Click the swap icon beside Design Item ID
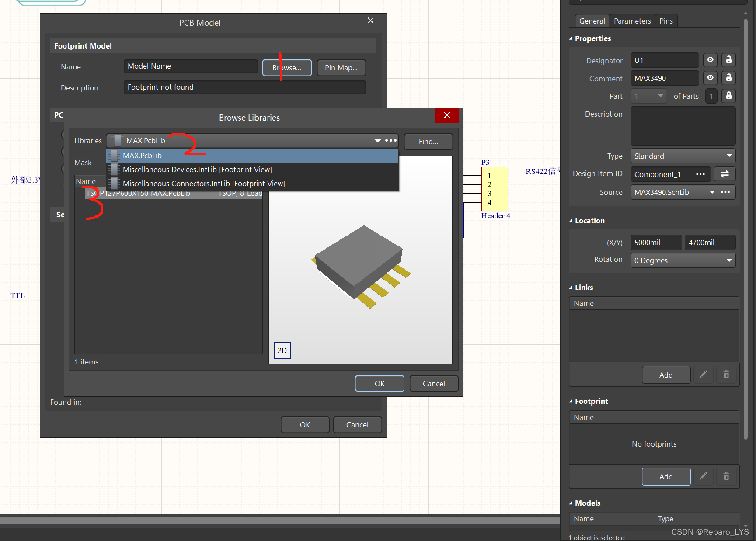The width and height of the screenshot is (756, 541). tap(725, 174)
